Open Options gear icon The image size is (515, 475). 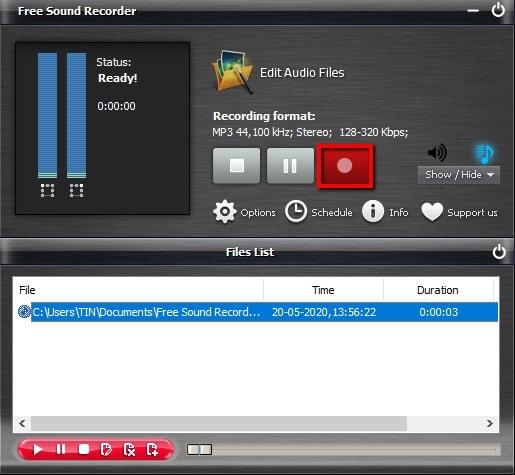[225, 212]
